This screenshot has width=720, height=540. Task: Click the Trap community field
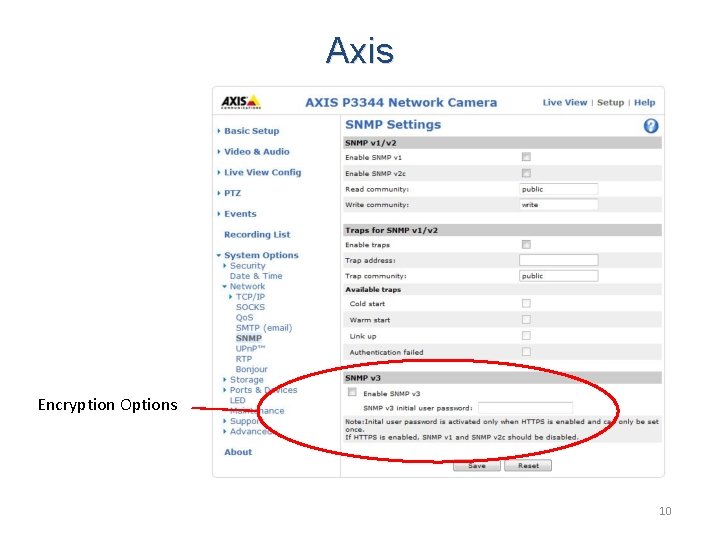pyautogui.click(x=558, y=276)
